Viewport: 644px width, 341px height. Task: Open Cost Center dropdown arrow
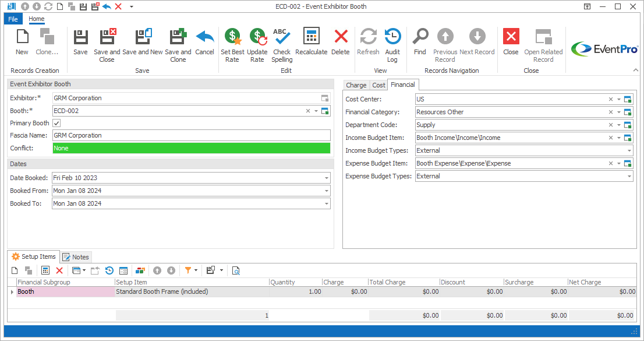pyautogui.click(x=619, y=99)
